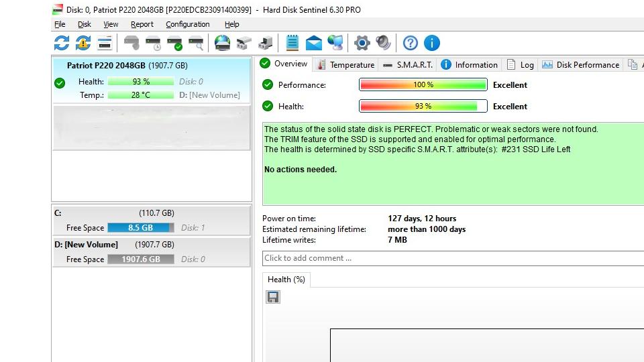This screenshot has height=362, width=644.
Task: Click the 127 days, 12 hours value
Action: click(422, 219)
